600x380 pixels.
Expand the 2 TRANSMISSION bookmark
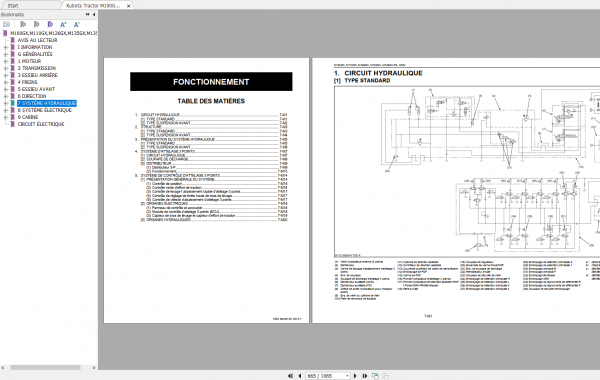6,68
